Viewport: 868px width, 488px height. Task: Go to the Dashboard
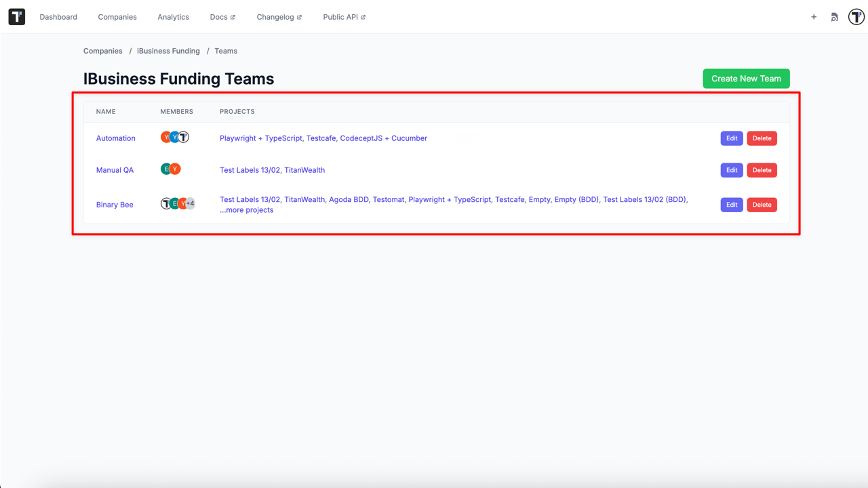click(58, 17)
